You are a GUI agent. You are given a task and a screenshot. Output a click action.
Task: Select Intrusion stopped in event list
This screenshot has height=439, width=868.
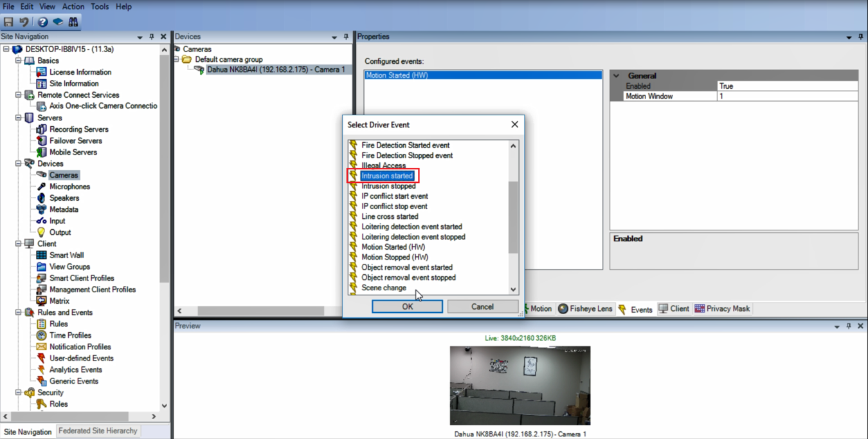click(388, 186)
